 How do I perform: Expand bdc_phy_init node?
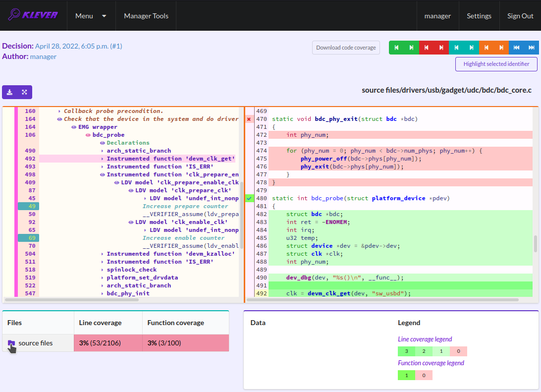(103, 294)
